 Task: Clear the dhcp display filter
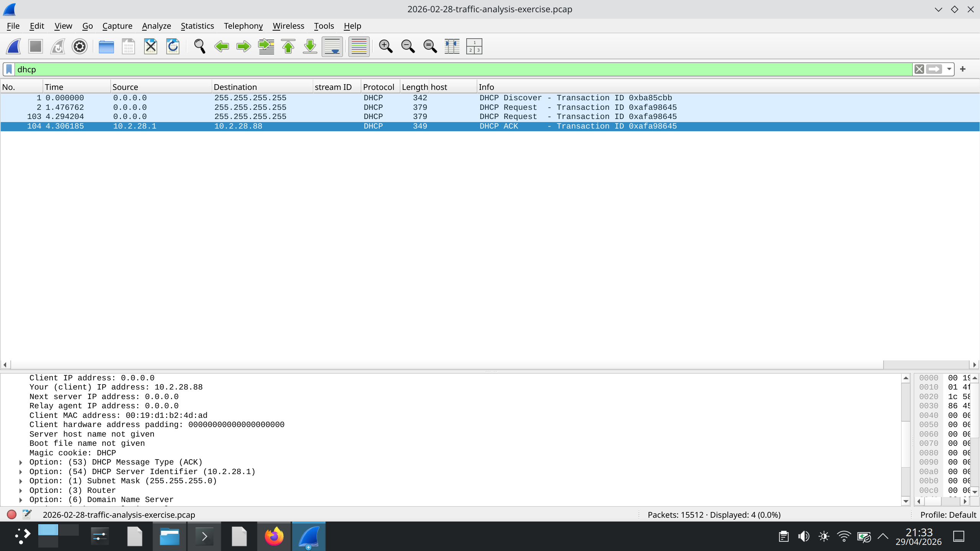click(919, 69)
